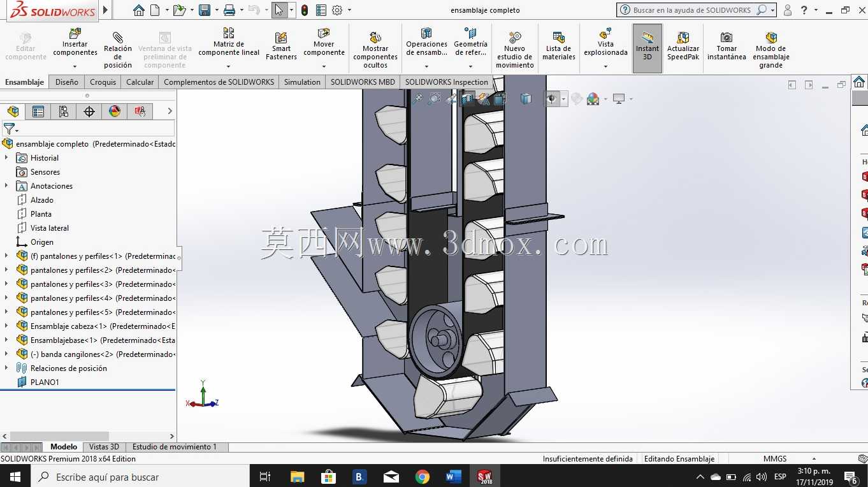Zoom to fit using the heads-up view icon
Screen dimensions: 868x487
coord(417,99)
